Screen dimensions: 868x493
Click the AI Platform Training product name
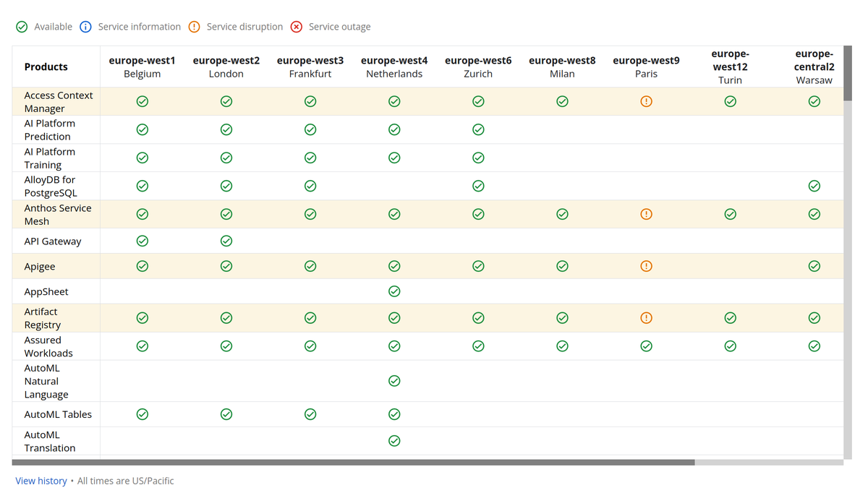50,158
